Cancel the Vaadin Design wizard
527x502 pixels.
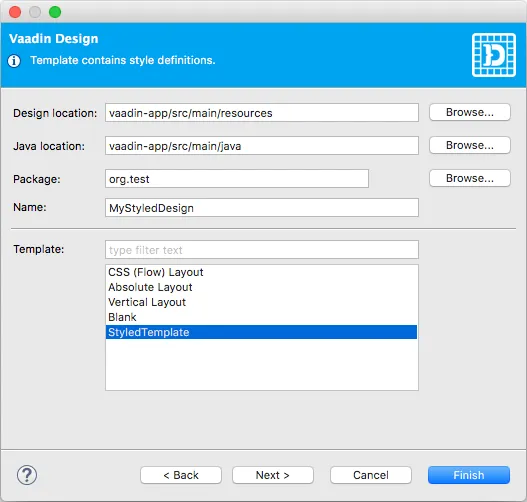point(371,475)
